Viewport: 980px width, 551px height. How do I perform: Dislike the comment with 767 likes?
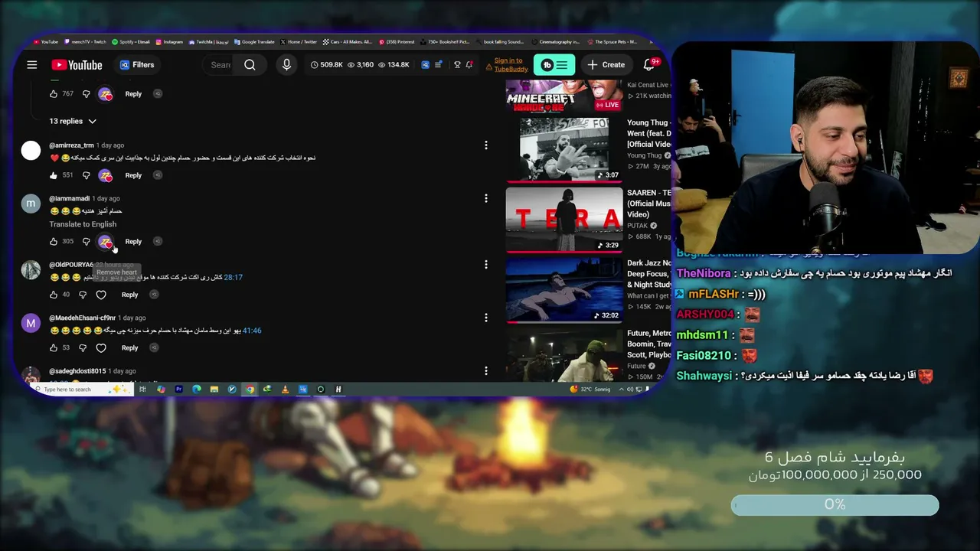click(x=86, y=94)
